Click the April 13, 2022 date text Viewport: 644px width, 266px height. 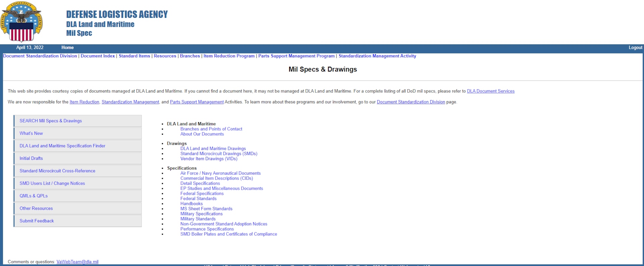pos(30,48)
